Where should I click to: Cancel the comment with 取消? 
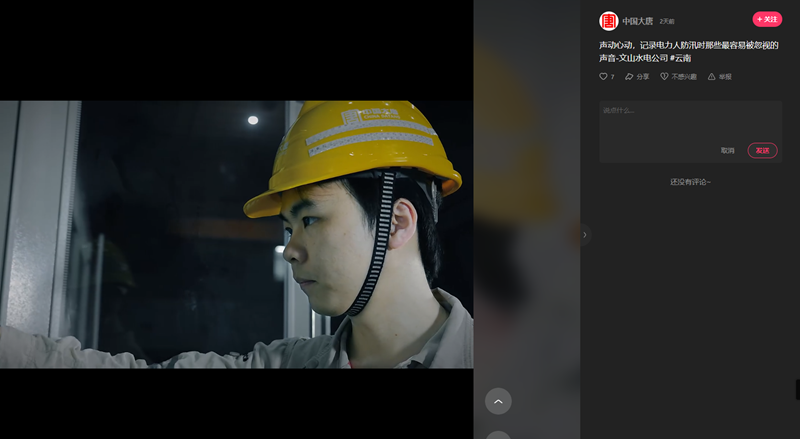tap(728, 151)
